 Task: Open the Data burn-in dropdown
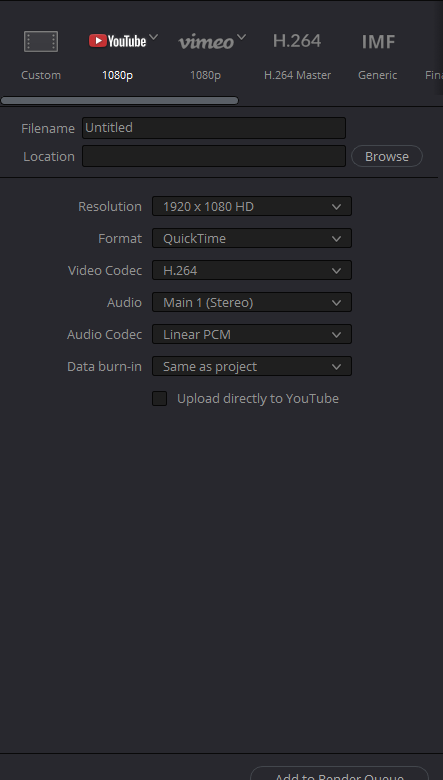[x=252, y=366]
